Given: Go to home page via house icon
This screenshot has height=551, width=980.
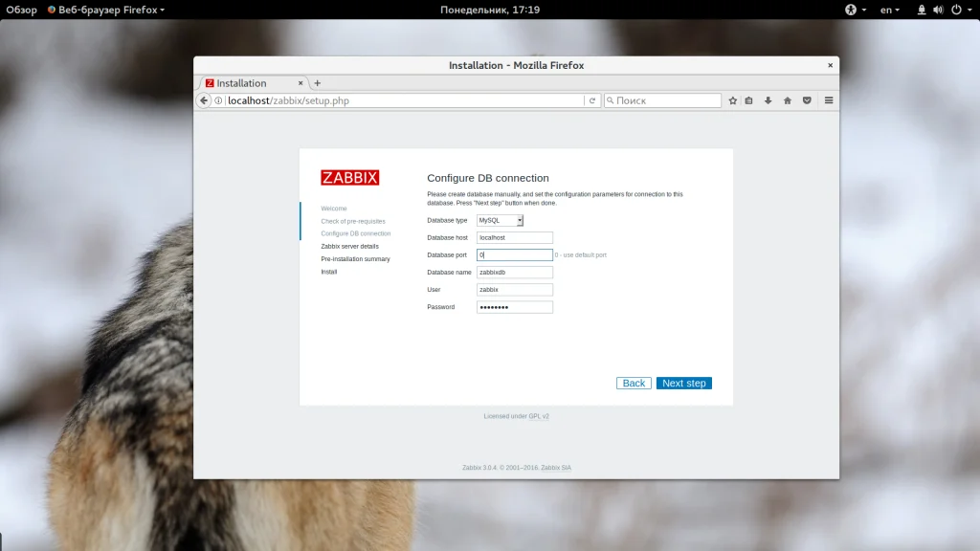Looking at the screenshot, I should [788, 100].
